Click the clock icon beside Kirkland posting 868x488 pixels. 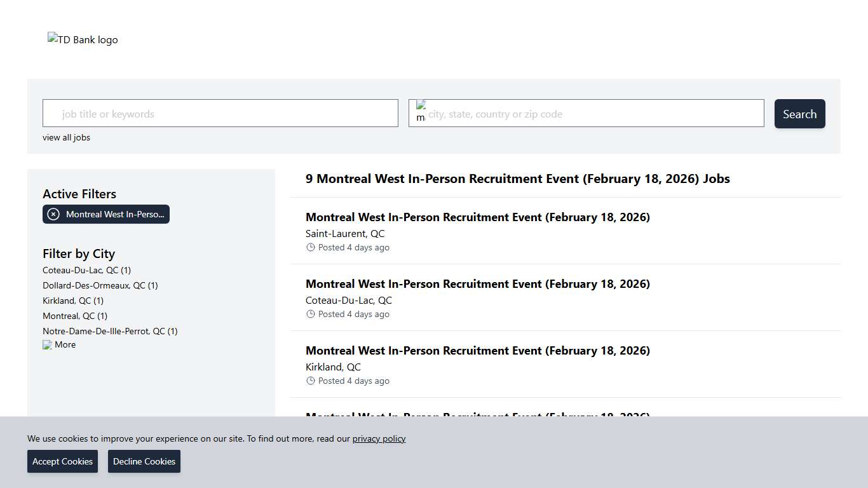pos(311,381)
